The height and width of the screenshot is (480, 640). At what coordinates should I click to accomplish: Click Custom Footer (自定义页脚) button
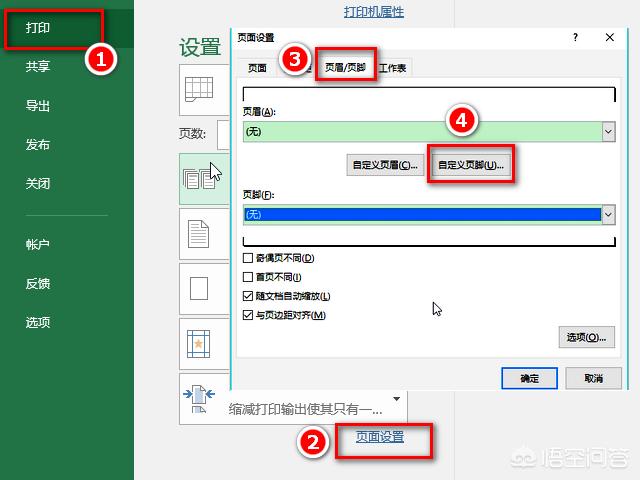(471, 165)
